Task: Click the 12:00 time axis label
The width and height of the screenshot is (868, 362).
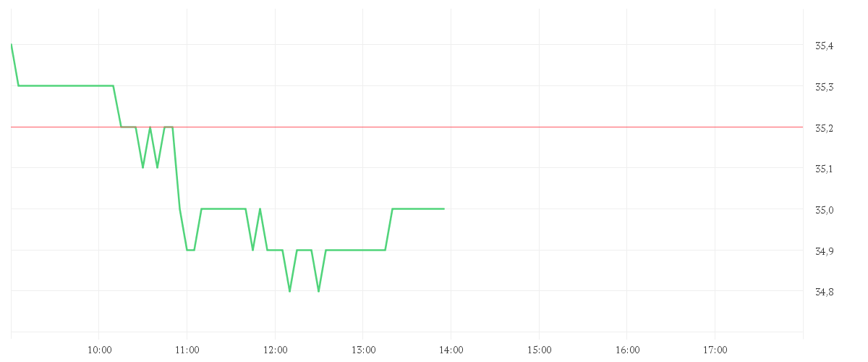Action: coord(276,350)
